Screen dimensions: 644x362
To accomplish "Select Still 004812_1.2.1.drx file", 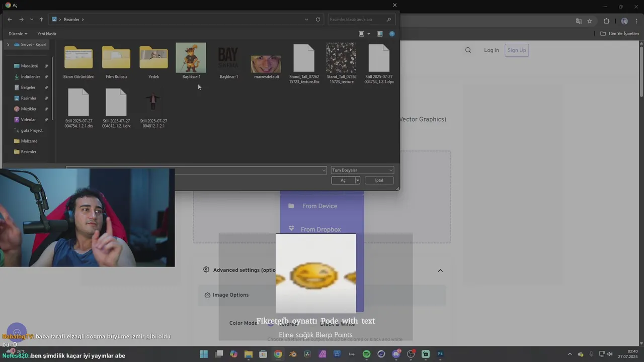I will (116, 108).
